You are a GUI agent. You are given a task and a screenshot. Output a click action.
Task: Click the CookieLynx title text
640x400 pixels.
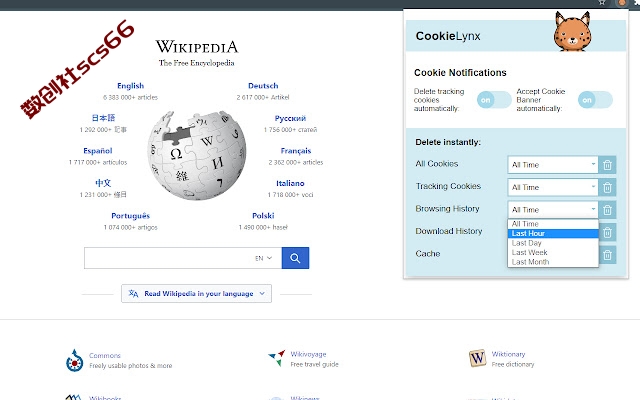pyautogui.click(x=448, y=36)
